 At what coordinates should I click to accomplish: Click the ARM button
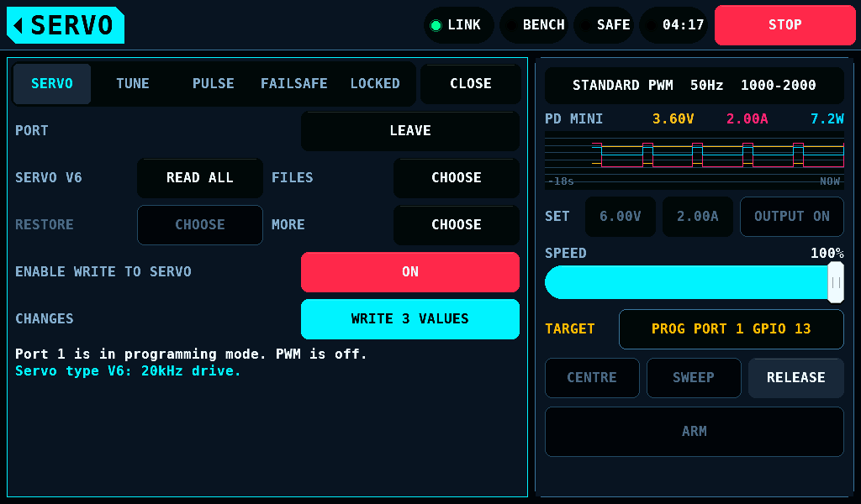pos(694,432)
